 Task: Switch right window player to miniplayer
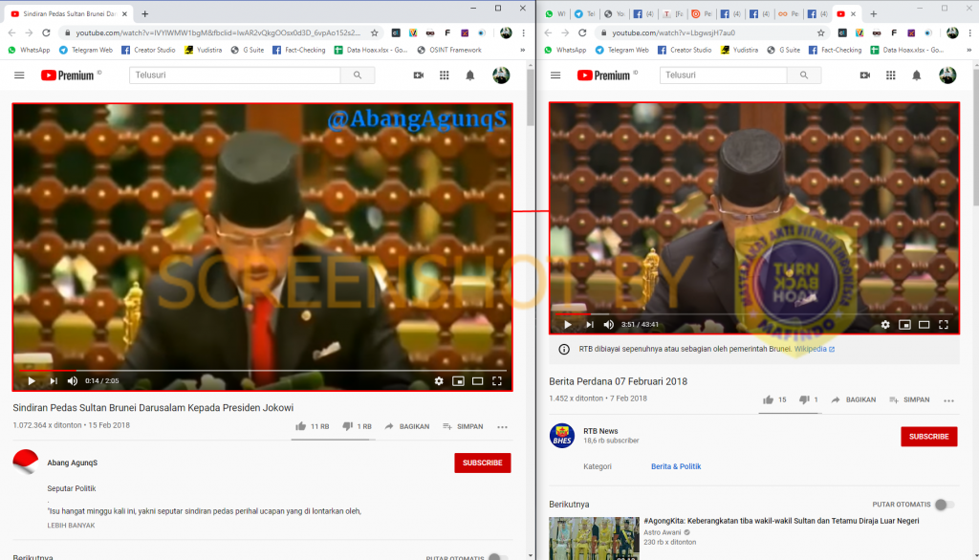coord(904,324)
